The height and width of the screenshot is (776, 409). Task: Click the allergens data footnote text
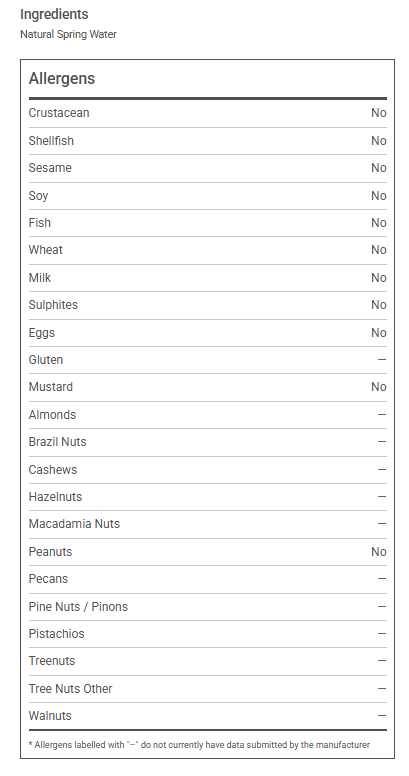click(199, 745)
